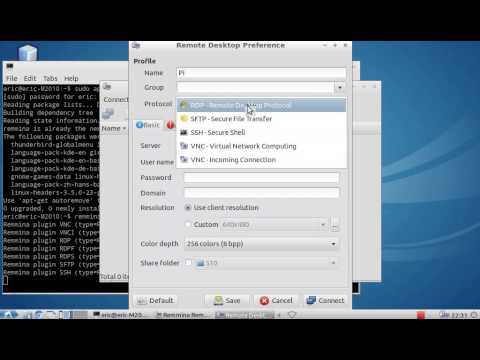Click the RDP protocol icon
This screenshot has height=360, width=480.
click(184, 105)
